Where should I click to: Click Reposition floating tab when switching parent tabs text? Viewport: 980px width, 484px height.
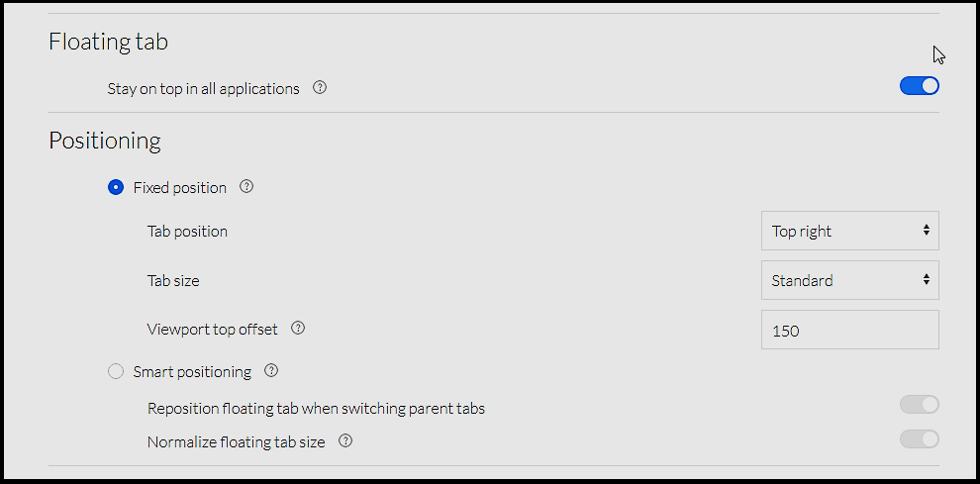coord(316,408)
